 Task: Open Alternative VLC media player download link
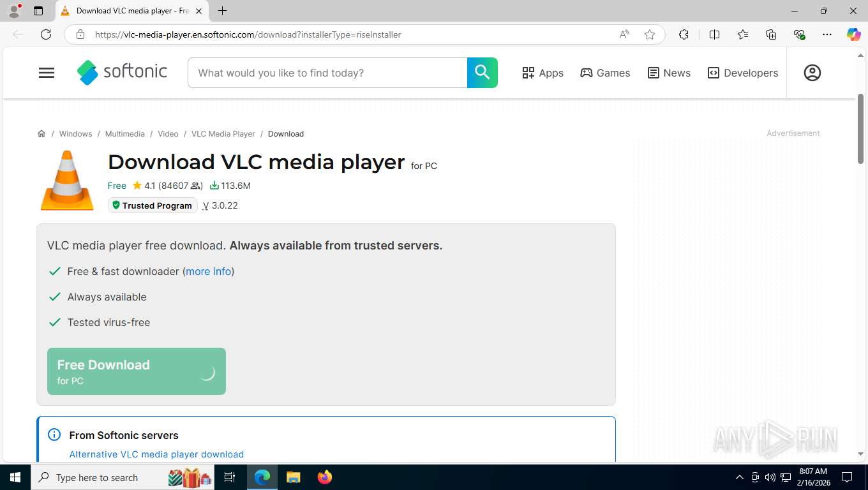pyautogui.click(x=156, y=454)
